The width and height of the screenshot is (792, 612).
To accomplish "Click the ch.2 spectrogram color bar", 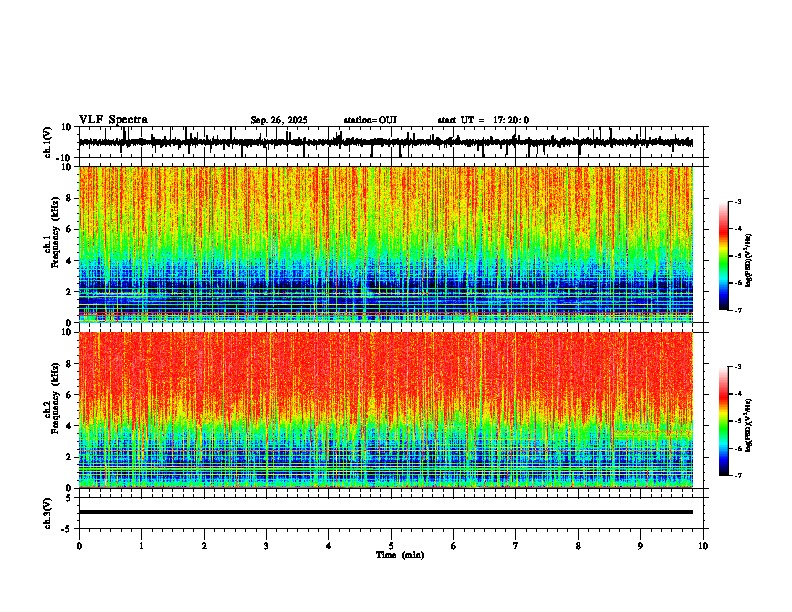I will click(x=724, y=421).
